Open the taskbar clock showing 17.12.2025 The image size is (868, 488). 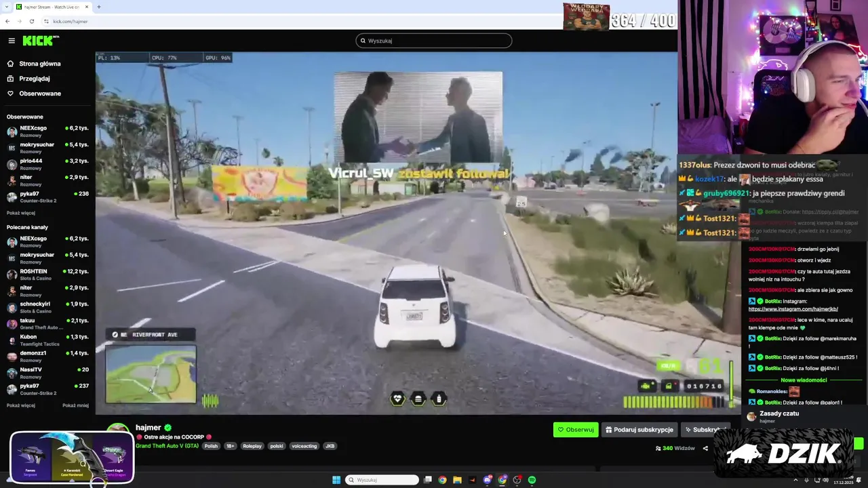coord(844,480)
